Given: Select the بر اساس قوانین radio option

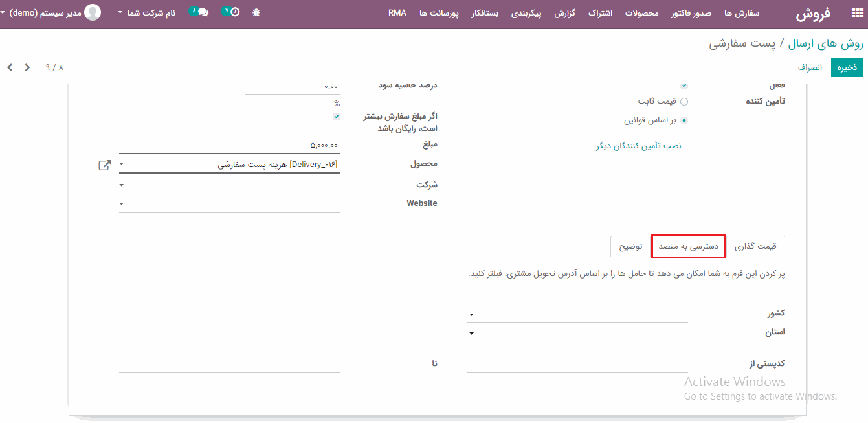Looking at the screenshot, I should tap(684, 120).
